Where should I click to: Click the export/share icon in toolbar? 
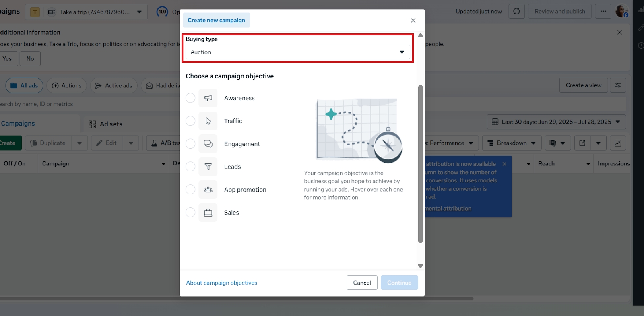click(x=582, y=143)
